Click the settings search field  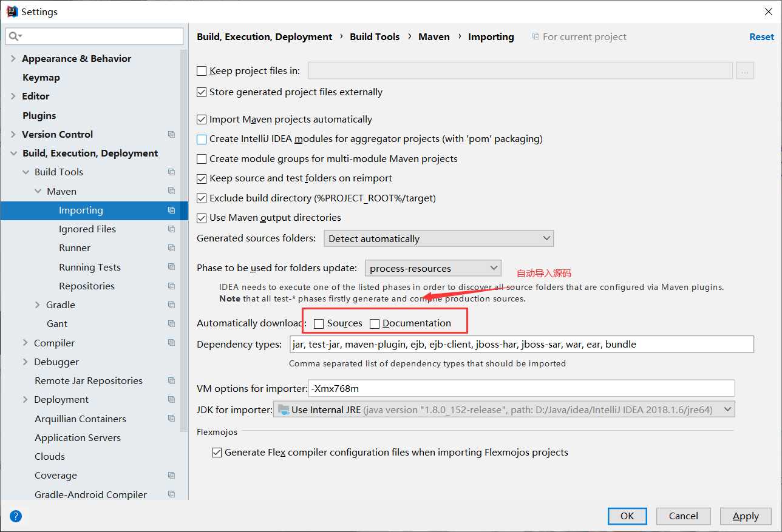tap(94, 36)
